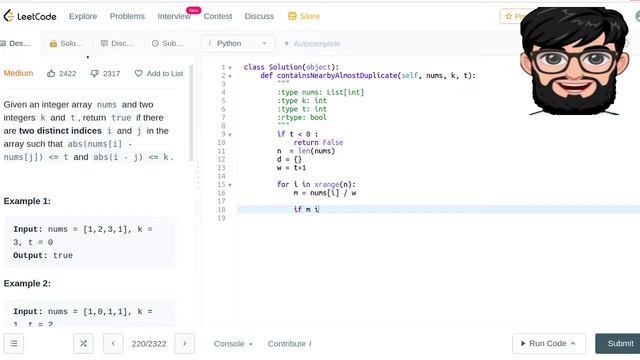Click in code editor line 18

coord(439,209)
